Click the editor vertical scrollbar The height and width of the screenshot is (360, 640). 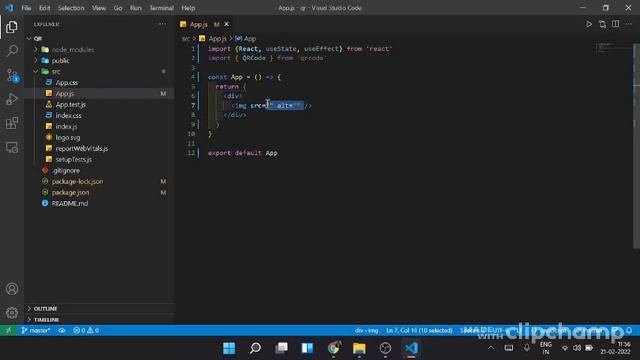pos(637,145)
